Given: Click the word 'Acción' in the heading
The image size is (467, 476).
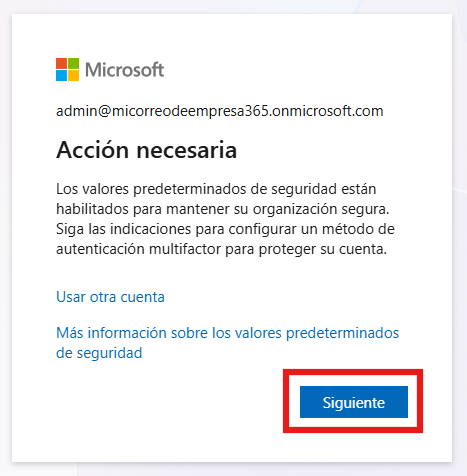Looking at the screenshot, I should tap(92, 150).
